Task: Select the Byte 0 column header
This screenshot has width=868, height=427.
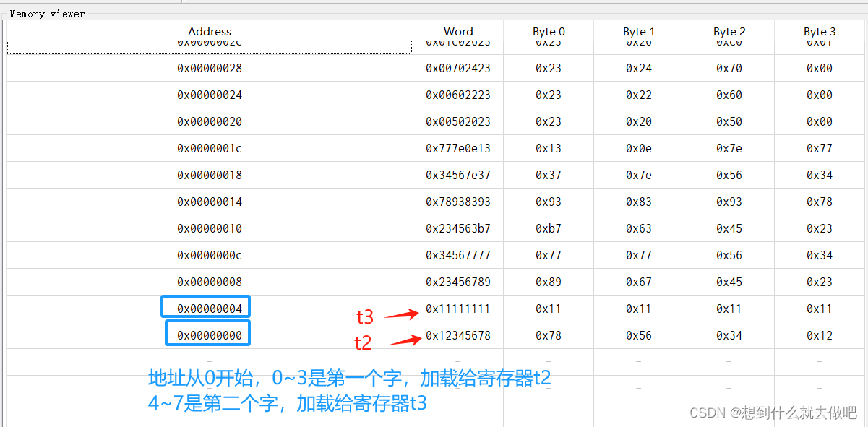Action: pyautogui.click(x=548, y=31)
